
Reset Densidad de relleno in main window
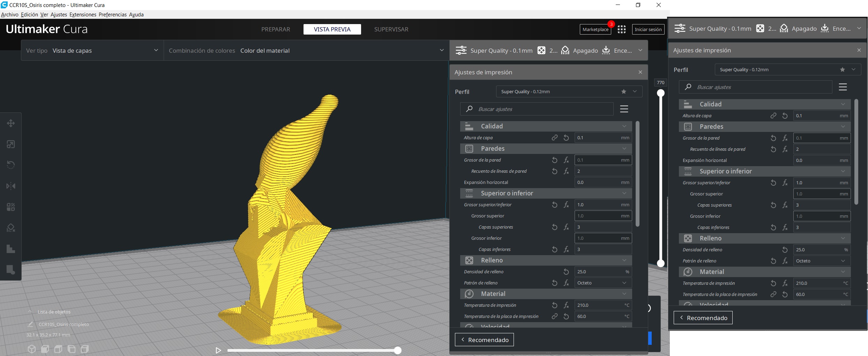click(x=566, y=272)
